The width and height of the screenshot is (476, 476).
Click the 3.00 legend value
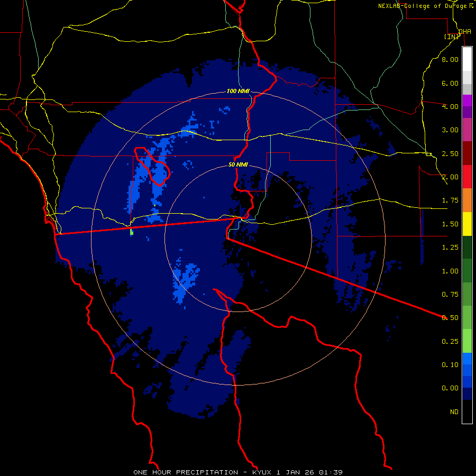450,130
